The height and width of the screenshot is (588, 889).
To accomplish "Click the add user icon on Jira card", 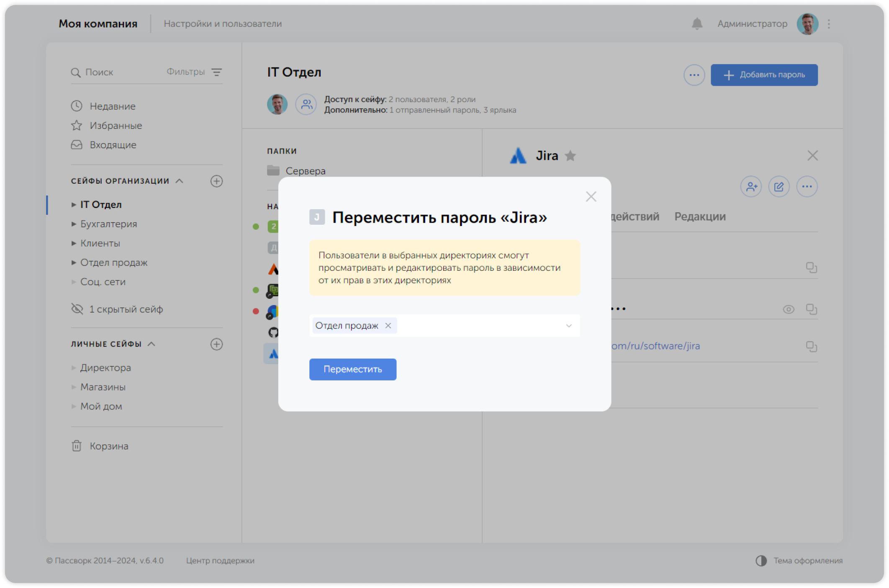I will (x=751, y=187).
